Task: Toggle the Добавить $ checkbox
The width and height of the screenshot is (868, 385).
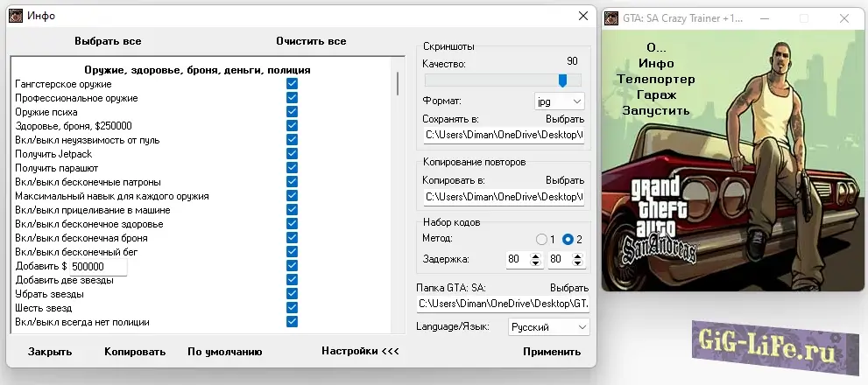Action: pos(292,265)
